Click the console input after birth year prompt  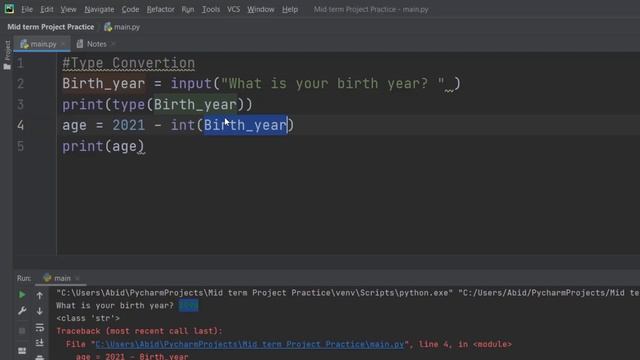point(189,305)
